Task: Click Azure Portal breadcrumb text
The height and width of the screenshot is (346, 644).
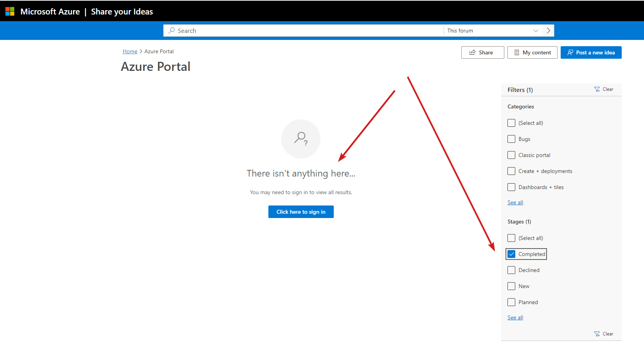Action: [x=159, y=51]
